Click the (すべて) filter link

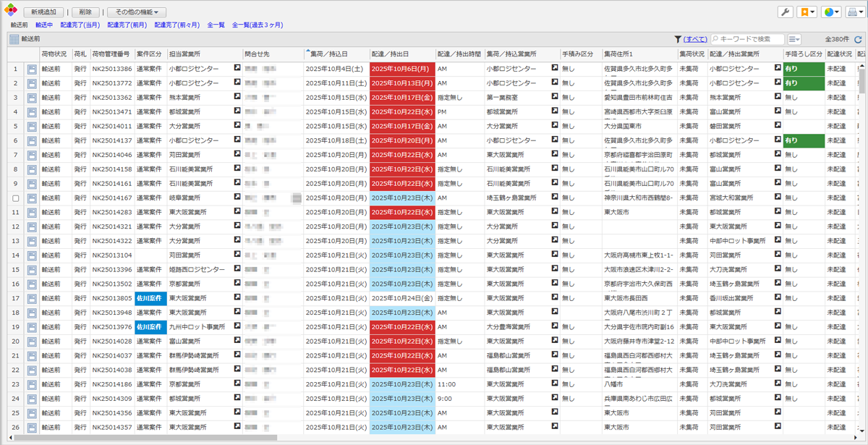pos(695,39)
